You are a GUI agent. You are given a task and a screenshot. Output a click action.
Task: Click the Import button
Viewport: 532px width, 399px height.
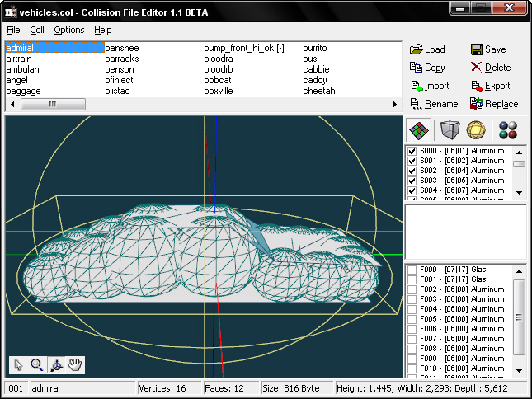(x=430, y=86)
